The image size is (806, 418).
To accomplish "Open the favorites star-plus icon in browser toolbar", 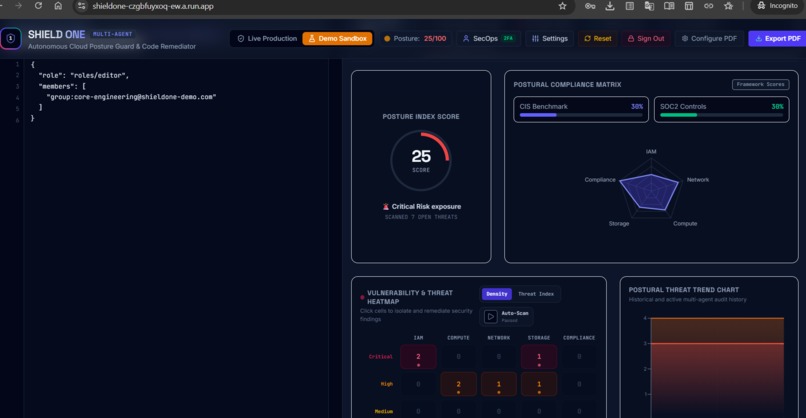I will [728, 6].
